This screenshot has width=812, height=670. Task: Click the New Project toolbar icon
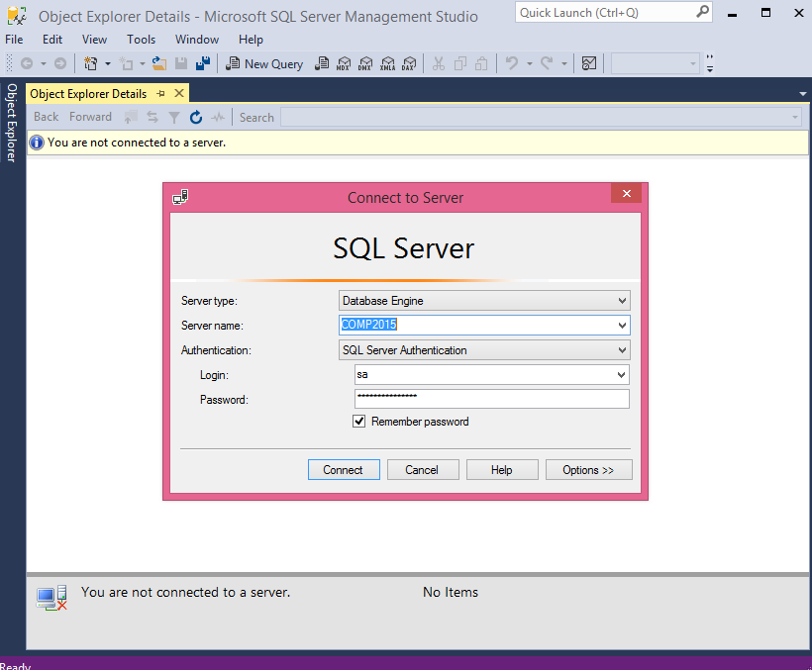point(91,63)
